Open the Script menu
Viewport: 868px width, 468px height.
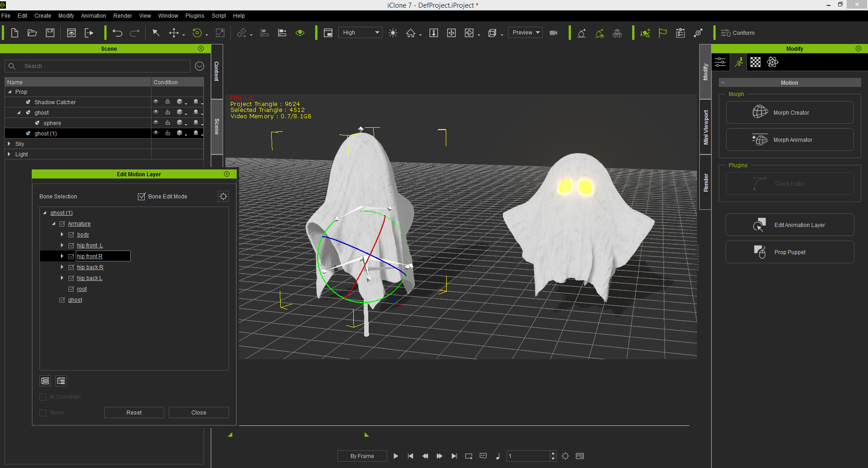(219, 15)
